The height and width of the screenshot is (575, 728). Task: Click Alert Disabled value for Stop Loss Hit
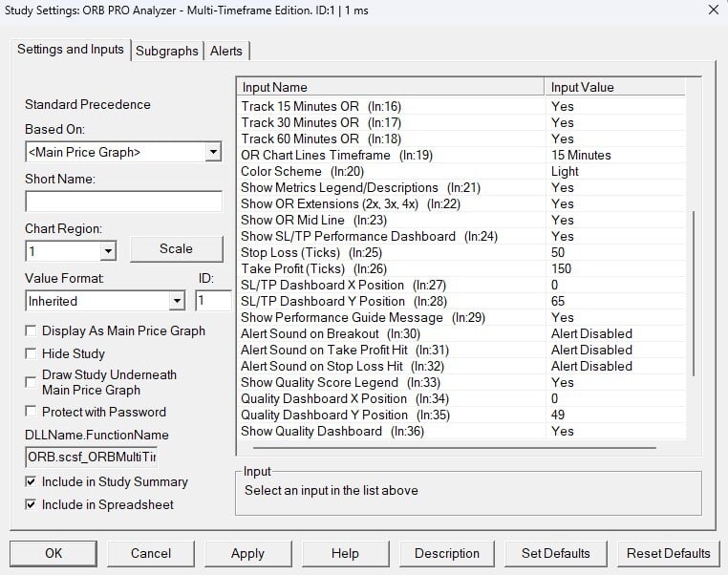click(x=615, y=366)
